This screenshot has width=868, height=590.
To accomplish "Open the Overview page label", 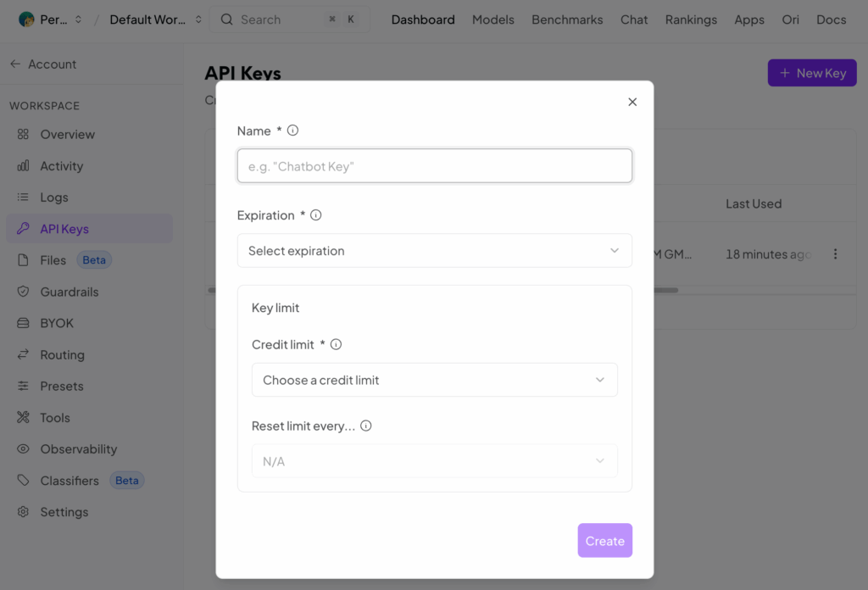I will click(x=67, y=135).
